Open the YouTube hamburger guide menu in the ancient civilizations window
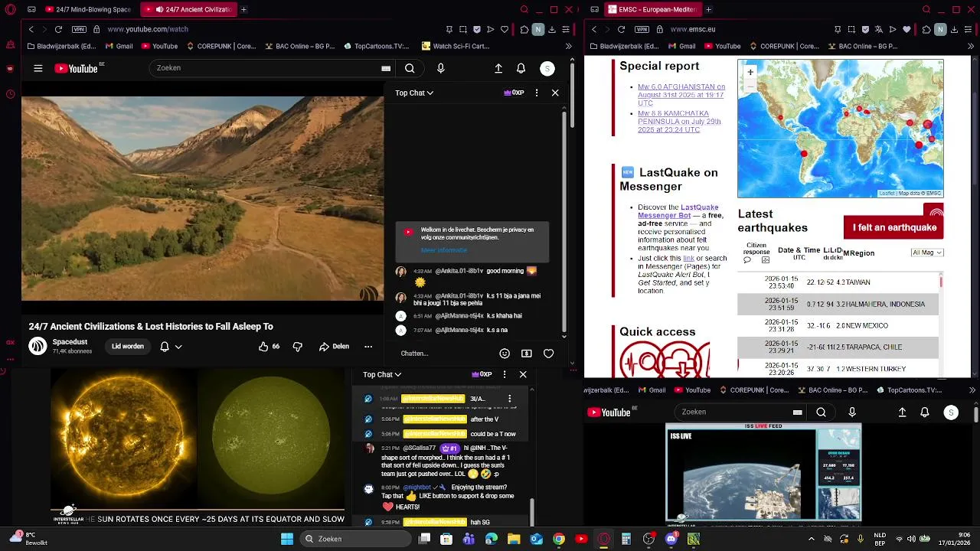Screen dimensions: 980x551 (x=38, y=68)
